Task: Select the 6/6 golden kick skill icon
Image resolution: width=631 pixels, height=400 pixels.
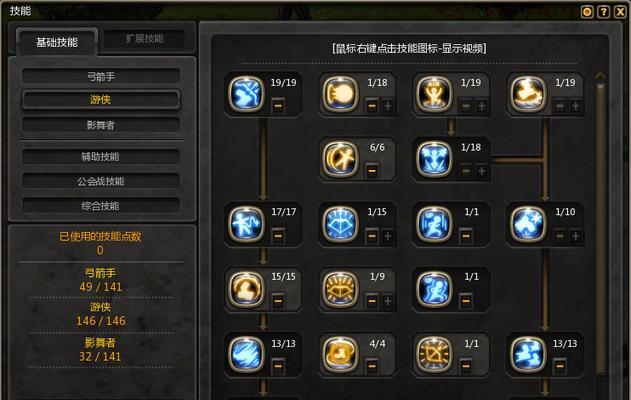Action: tap(340, 159)
